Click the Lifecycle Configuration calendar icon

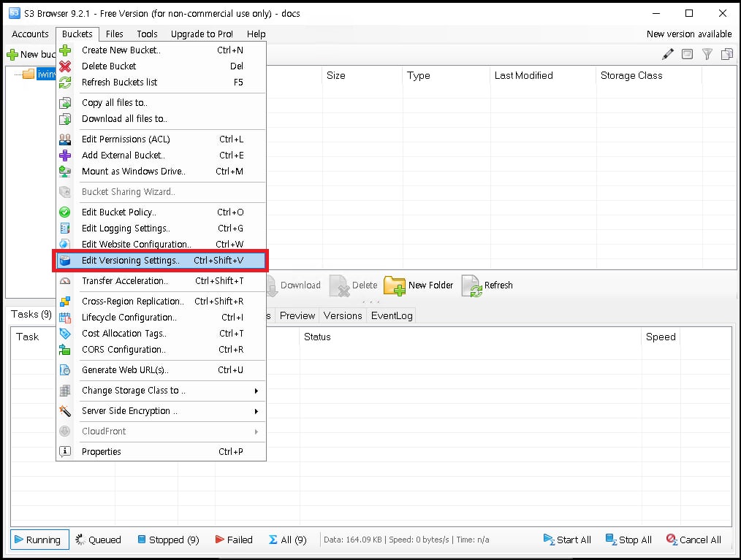(x=65, y=318)
